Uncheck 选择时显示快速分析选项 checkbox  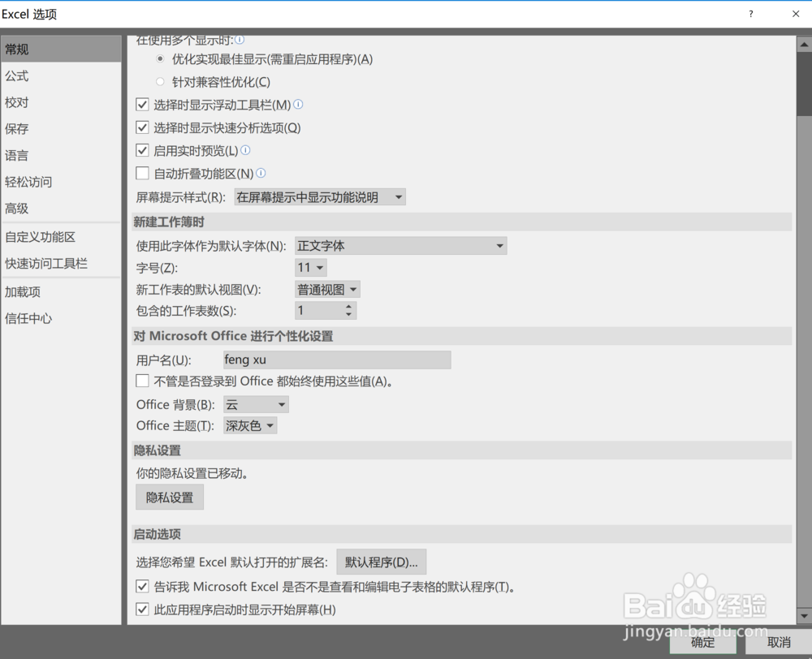(142, 127)
